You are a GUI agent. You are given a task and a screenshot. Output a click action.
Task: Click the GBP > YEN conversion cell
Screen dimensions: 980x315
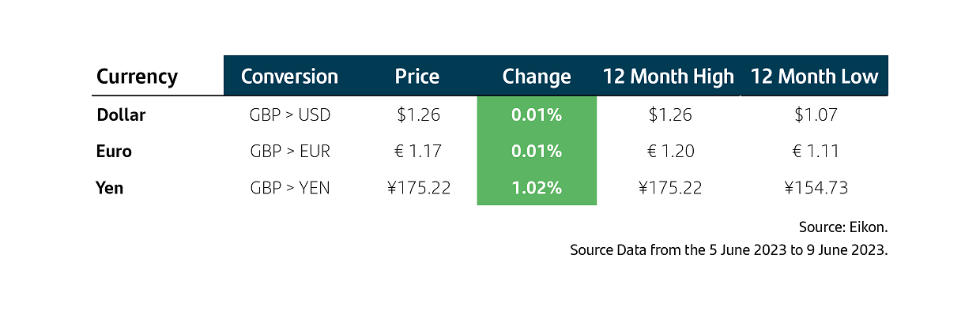point(290,188)
